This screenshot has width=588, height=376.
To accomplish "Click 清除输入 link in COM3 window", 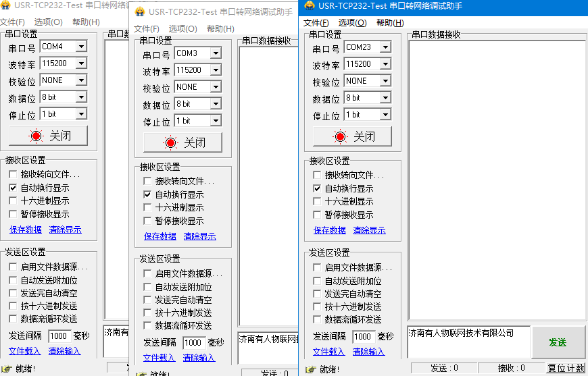I will (199, 358).
